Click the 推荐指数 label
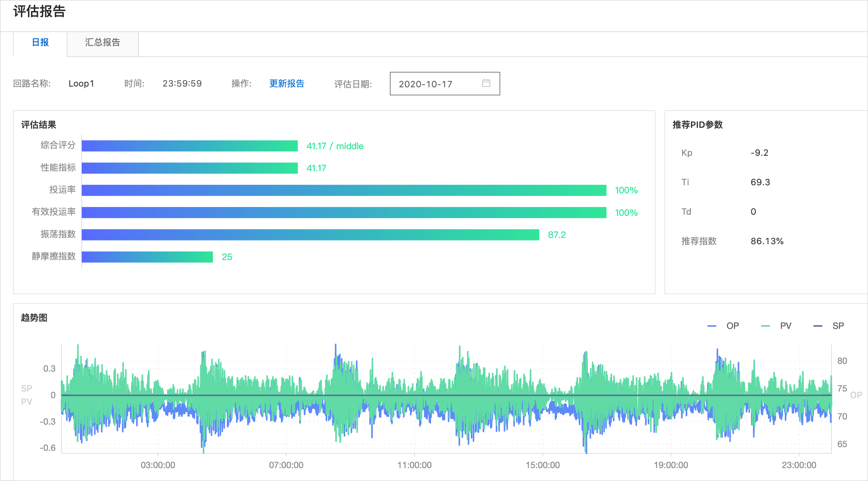Viewport: 868px width, 481px height. (699, 241)
